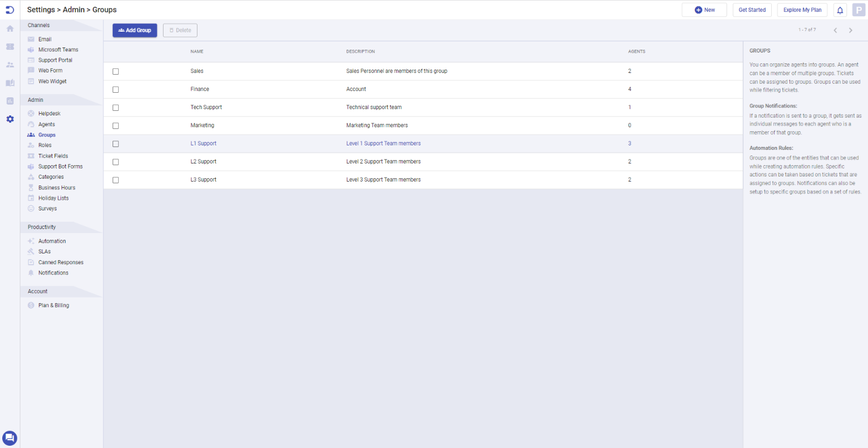Go to next page arrow
The width and height of the screenshot is (868, 448).
point(850,30)
